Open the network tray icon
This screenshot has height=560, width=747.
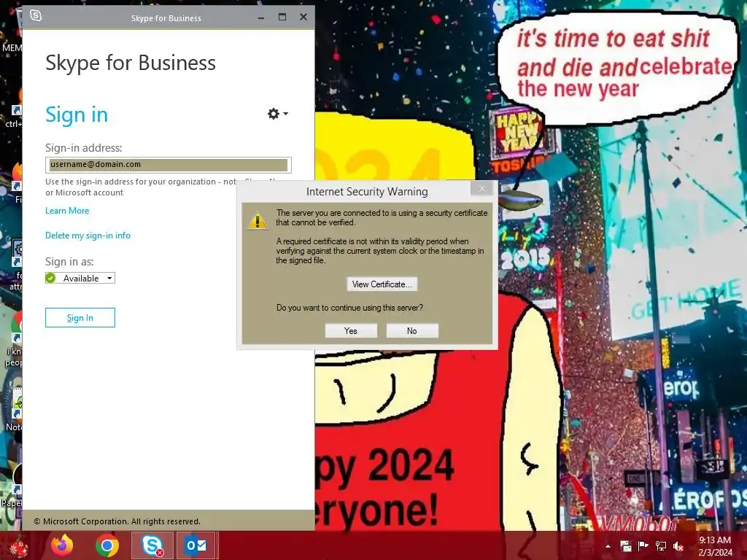tap(661, 546)
